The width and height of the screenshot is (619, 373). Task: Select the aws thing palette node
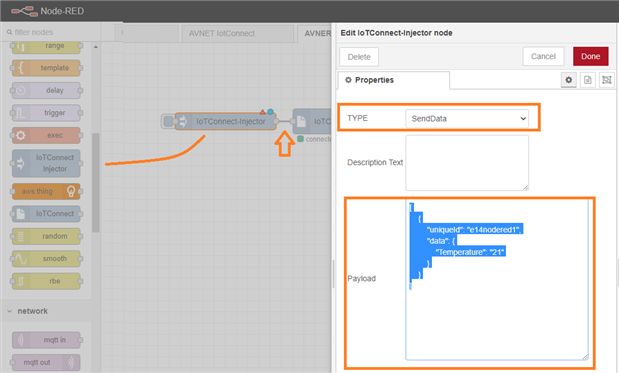pyautogui.click(x=47, y=191)
